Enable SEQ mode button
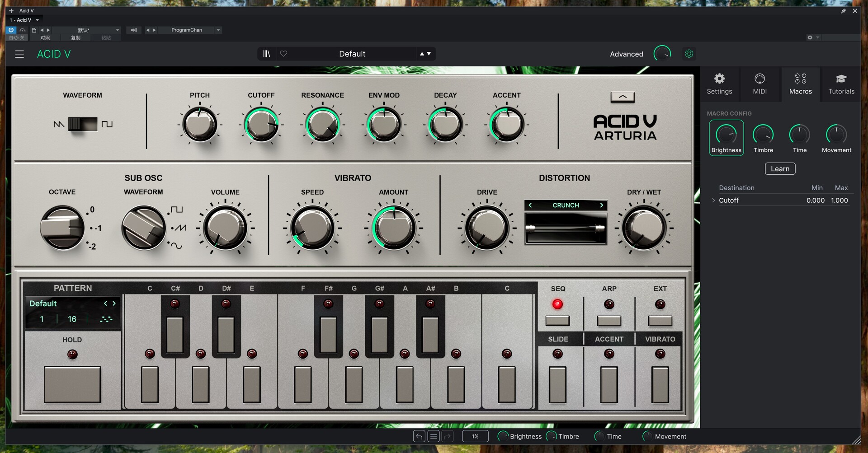Image resolution: width=868 pixels, height=453 pixels. point(557,321)
